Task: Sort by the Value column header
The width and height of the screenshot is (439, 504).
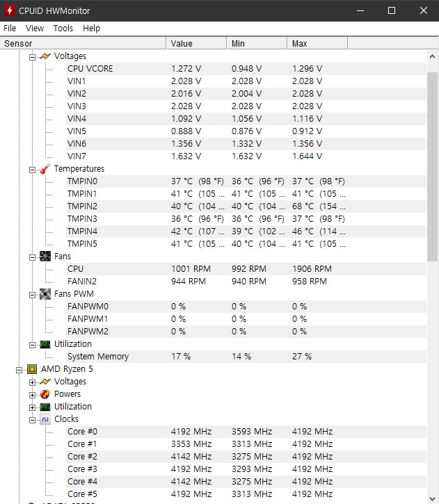Action: tap(196, 43)
